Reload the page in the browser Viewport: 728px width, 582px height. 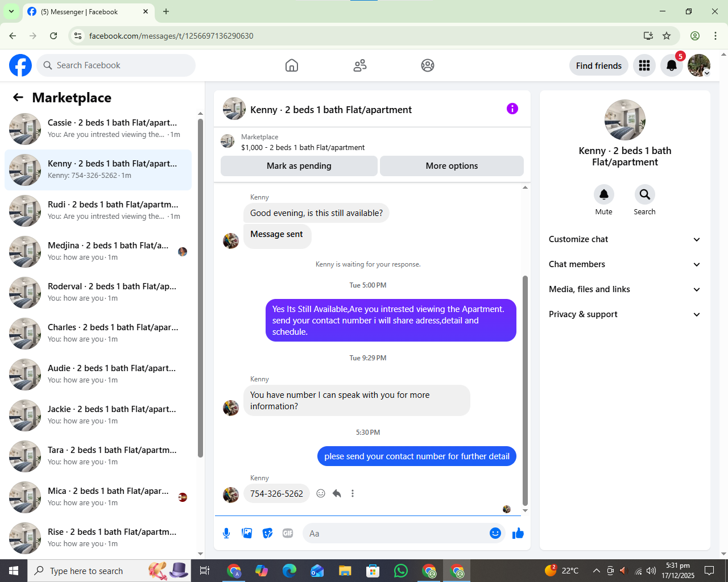tap(53, 36)
